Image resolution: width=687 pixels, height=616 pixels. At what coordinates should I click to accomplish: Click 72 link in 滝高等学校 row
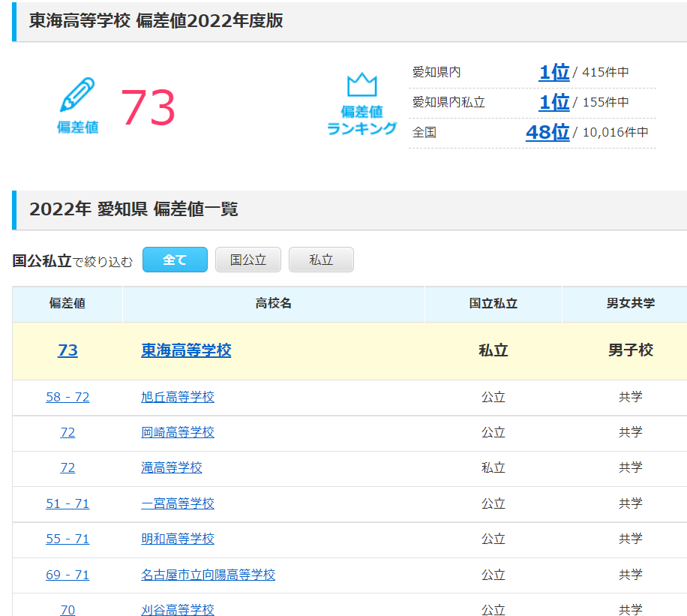(x=67, y=467)
